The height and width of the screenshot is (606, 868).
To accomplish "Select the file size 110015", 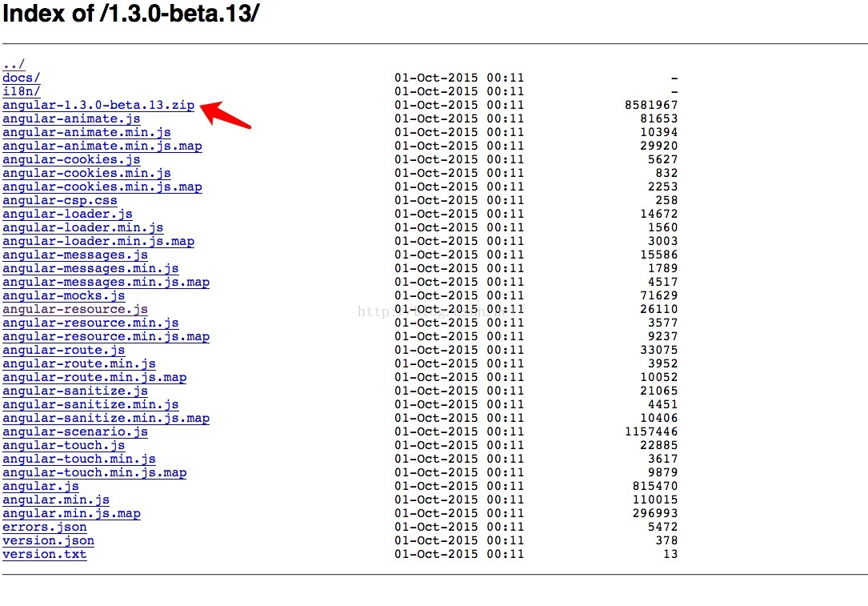I will click(655, 500).
